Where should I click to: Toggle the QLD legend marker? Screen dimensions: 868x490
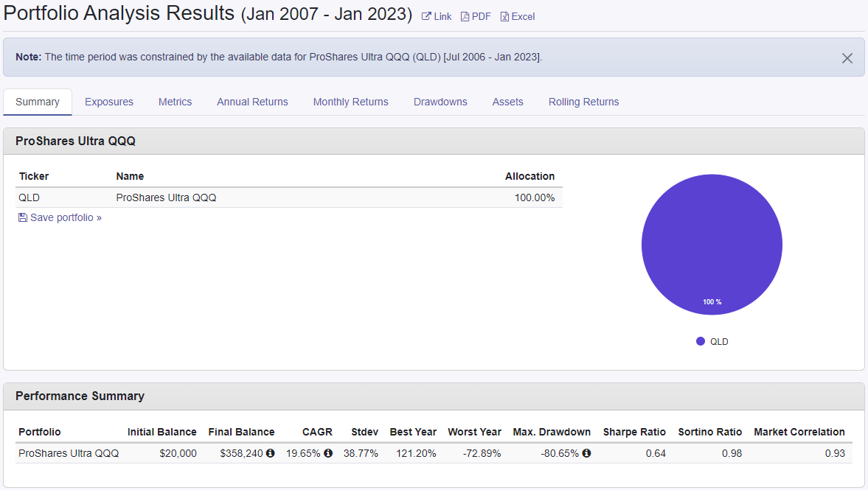click(x=701, y=341)
